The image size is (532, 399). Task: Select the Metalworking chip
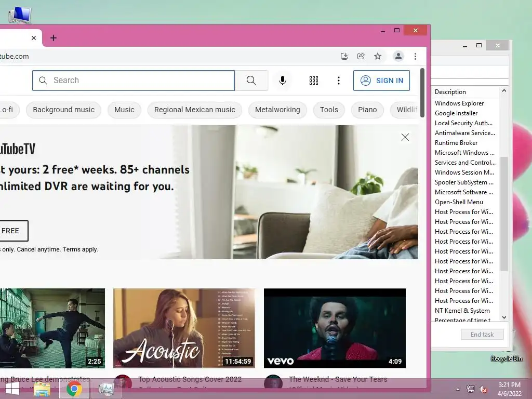(x=277, y=110)
